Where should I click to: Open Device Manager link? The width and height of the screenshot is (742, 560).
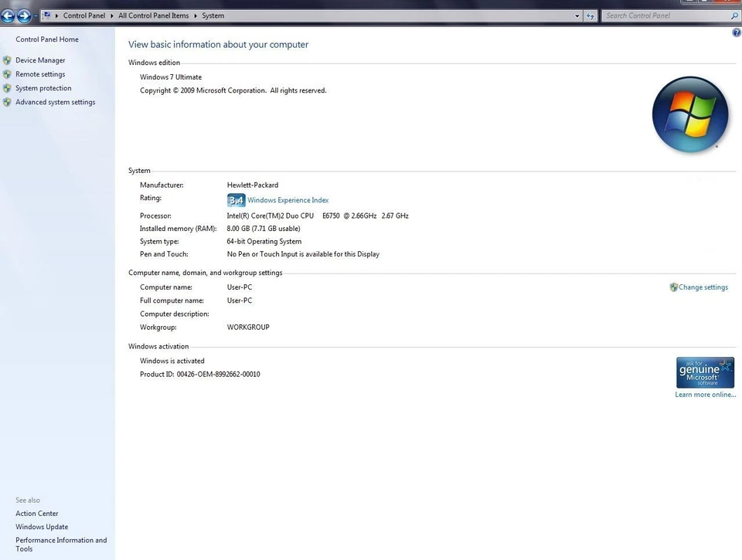(x=40, y=60)
